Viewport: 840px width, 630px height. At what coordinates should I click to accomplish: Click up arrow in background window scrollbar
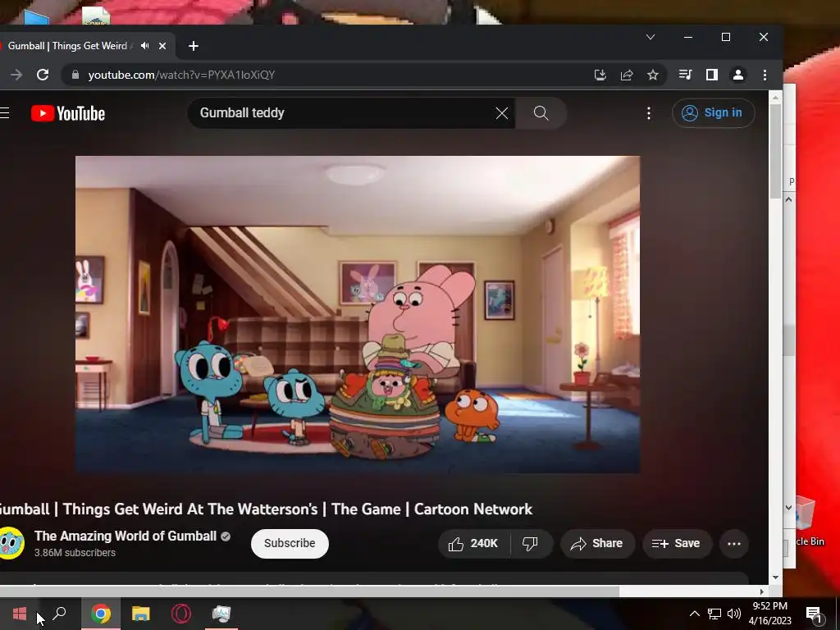(788, 199)
